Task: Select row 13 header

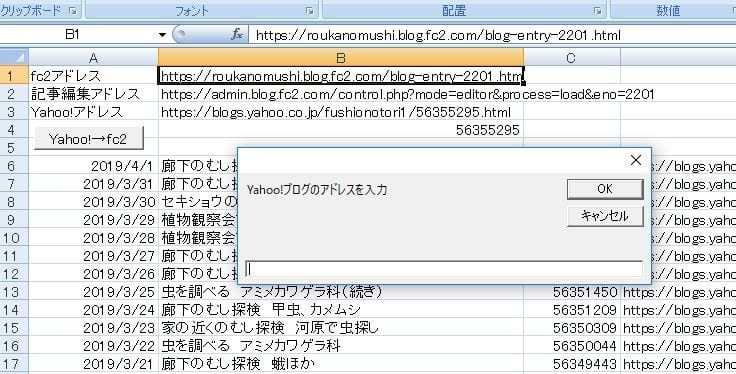Action: (x=14, y=292)
